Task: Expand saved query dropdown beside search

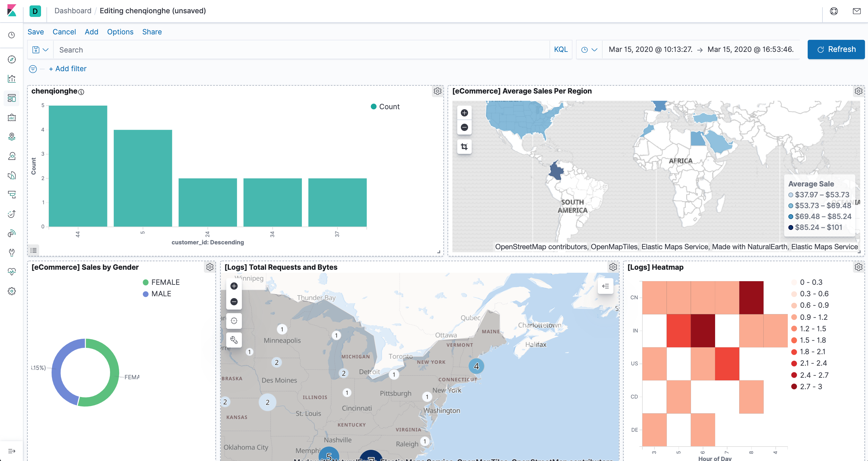Action: (40, 50)
